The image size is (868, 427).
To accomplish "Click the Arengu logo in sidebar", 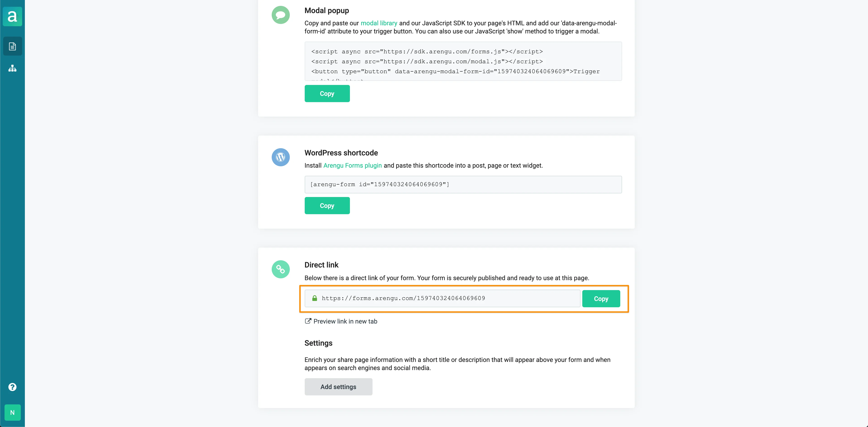I will click(x=12, y=16).
